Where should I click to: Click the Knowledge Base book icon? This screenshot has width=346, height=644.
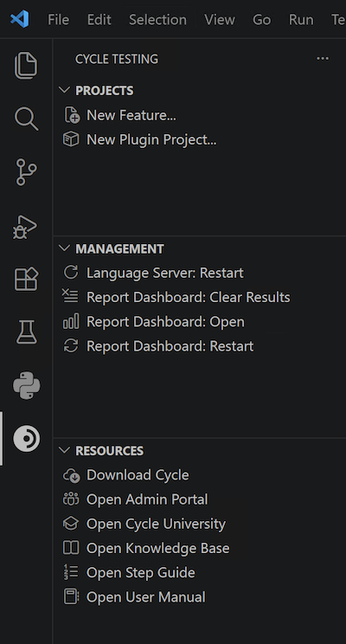[x=71, y=547]
